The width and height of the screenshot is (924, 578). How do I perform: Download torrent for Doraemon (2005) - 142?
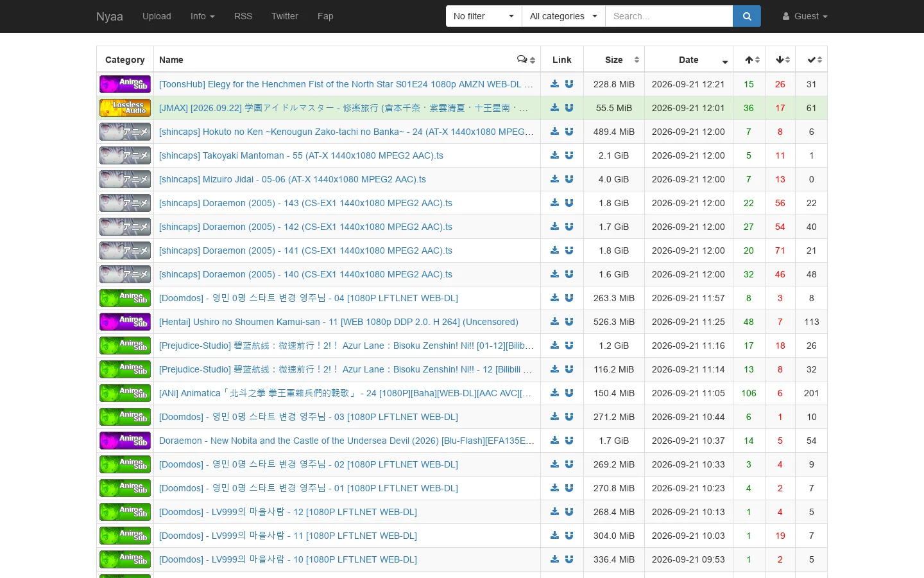(555, 227)
